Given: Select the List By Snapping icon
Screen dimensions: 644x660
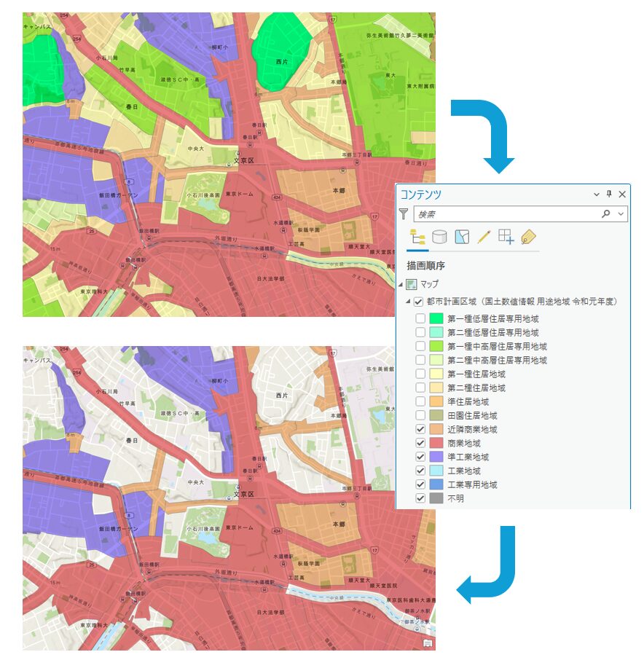Looking at the screenshot, I should pos(506,237).
